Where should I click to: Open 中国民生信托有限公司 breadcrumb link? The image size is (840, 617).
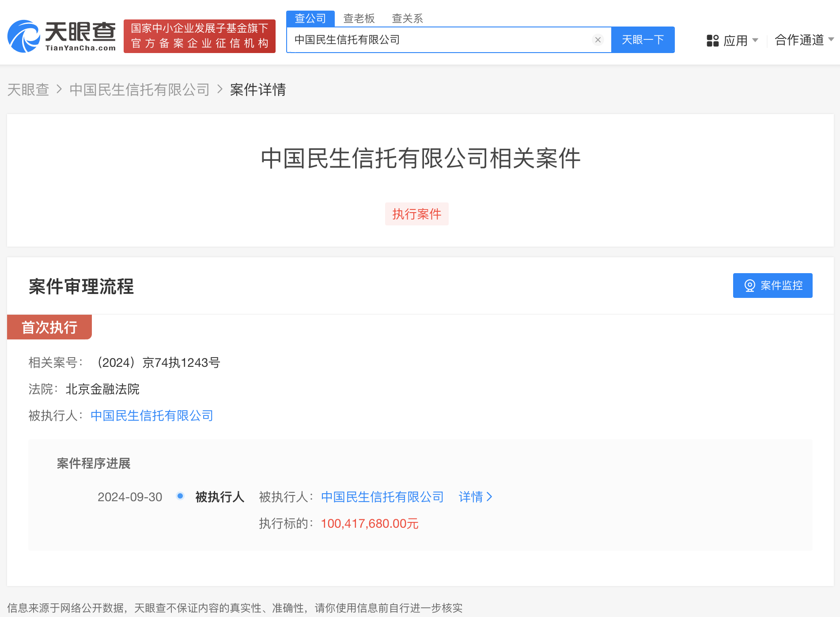tap(140, 90)
